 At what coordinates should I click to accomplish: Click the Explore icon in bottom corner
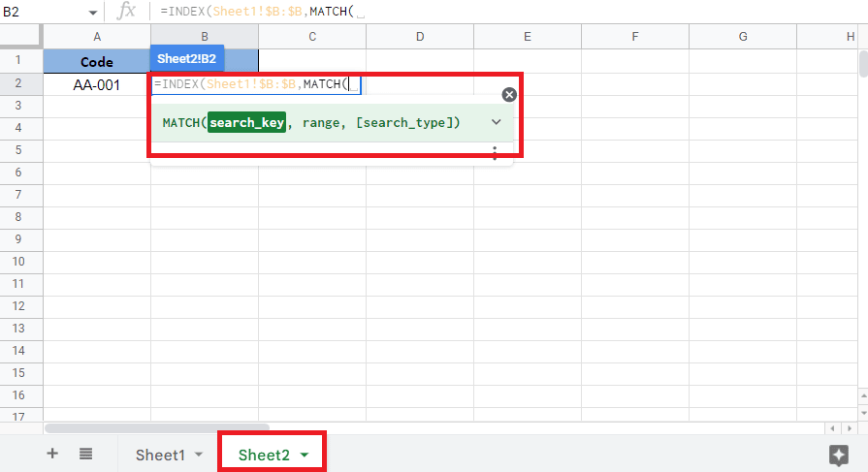tap(839, 456)
